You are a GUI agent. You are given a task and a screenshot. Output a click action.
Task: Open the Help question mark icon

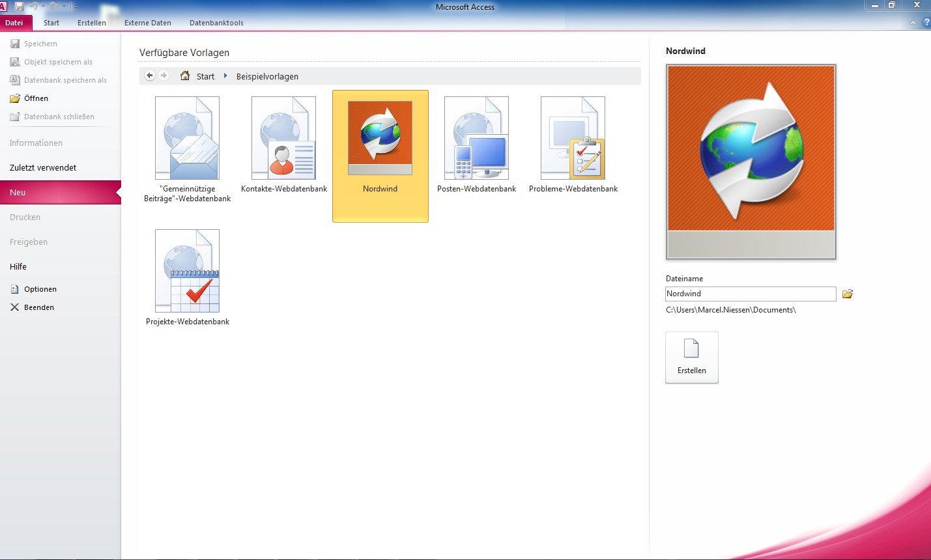point(926,23)
